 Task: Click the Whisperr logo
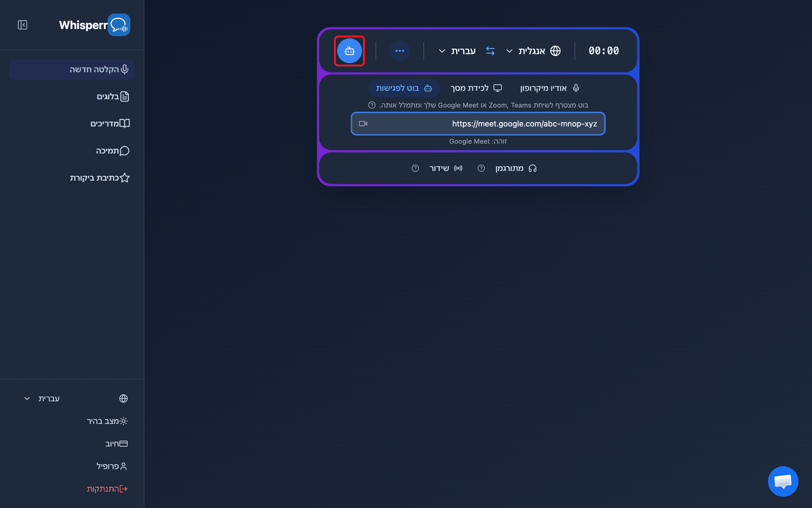[94, 25]
